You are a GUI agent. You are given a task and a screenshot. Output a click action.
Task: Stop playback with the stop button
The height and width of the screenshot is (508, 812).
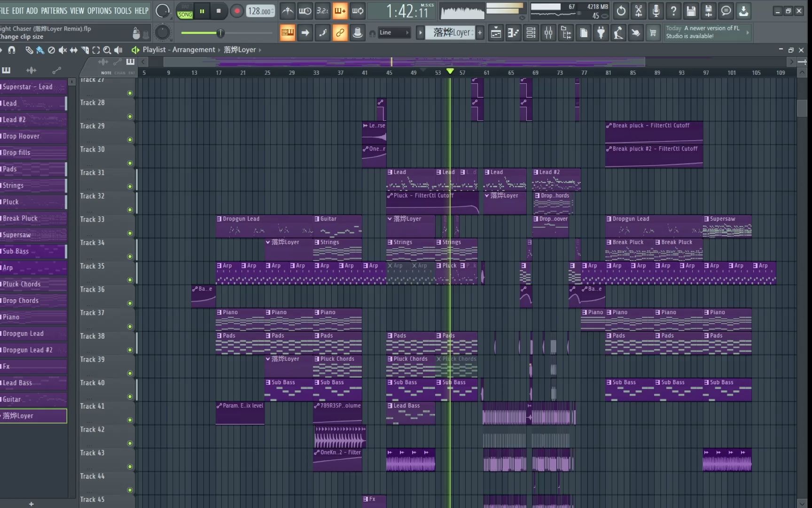[x=219, y=11]
